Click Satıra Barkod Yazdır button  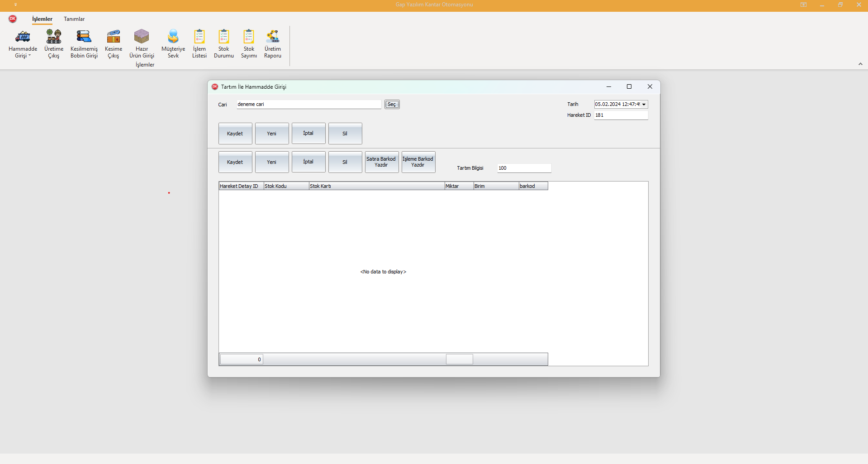pyautogui.click(x=381, y=162)
